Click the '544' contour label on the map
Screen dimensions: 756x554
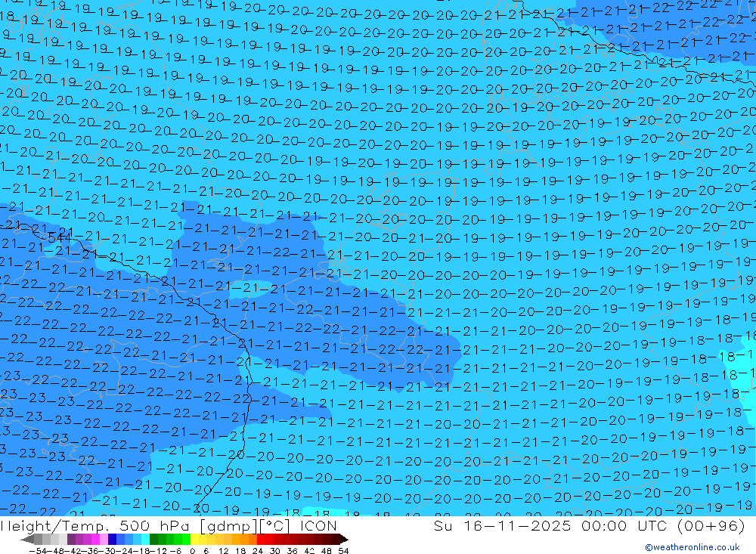(60, 237)
